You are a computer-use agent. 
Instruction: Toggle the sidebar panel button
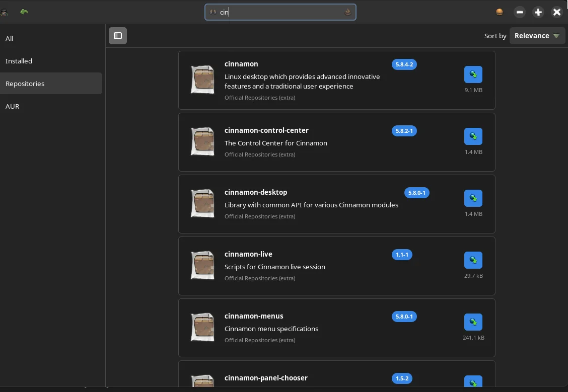[118, 35]
